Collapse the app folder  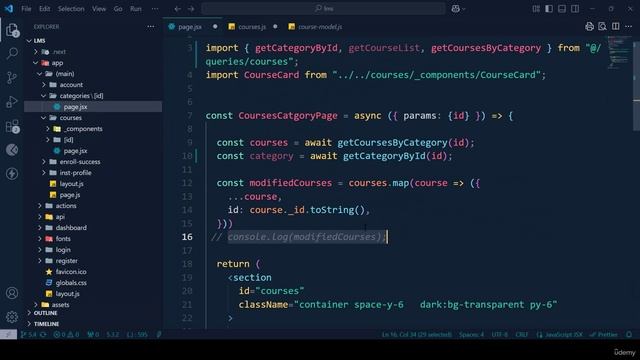coord(36,63)
